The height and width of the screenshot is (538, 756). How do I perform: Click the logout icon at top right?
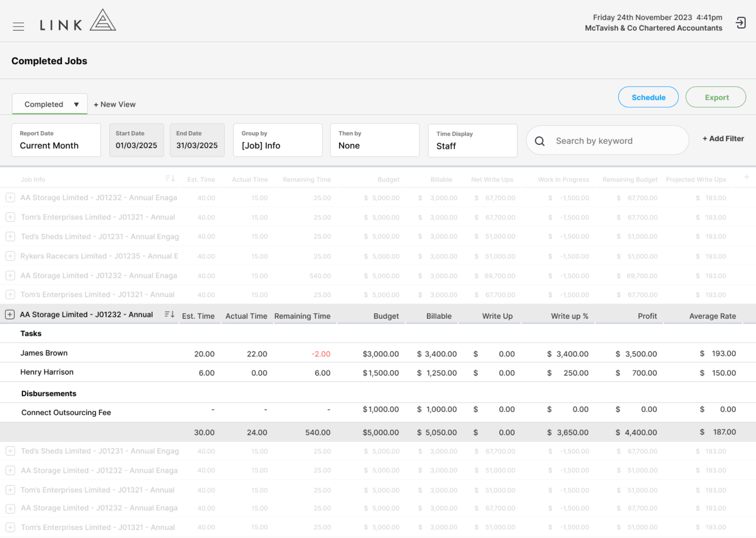[x=741, y=23]
